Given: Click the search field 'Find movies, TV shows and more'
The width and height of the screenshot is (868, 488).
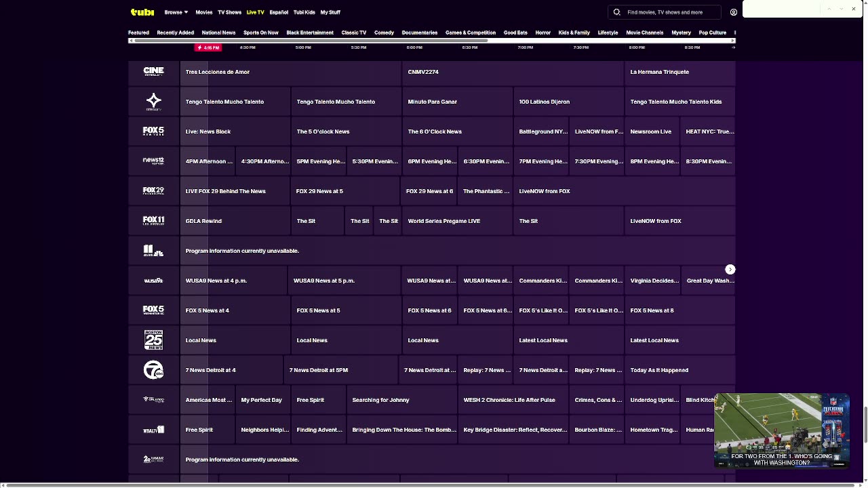Looking at the screenshot, I should pyautogui.click(x=665, y=12).
